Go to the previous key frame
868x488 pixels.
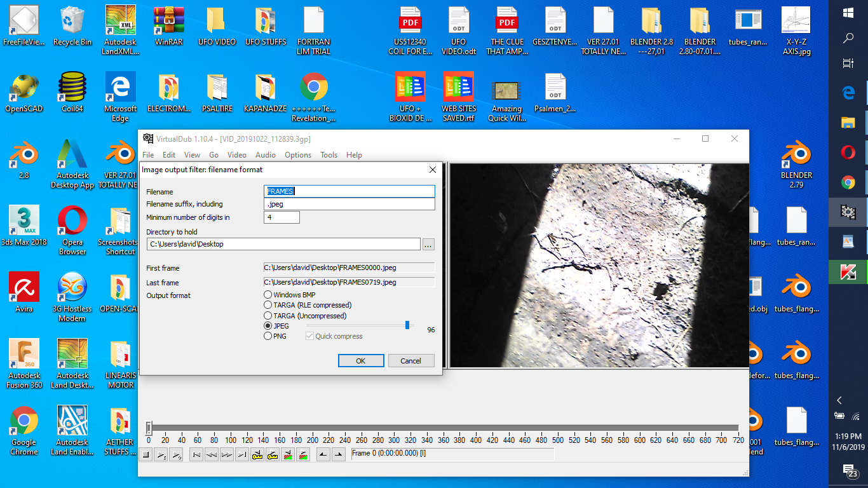(257, 454)
